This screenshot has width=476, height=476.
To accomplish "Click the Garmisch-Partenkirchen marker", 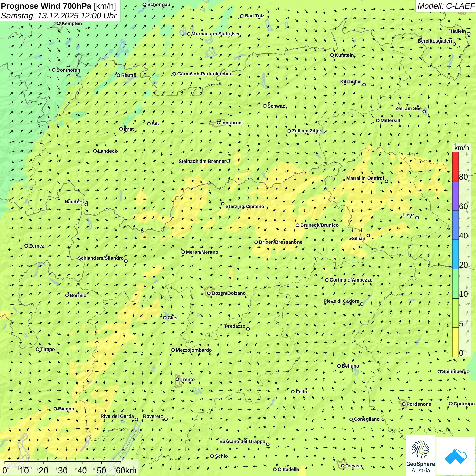I will (x=174, y=74).
